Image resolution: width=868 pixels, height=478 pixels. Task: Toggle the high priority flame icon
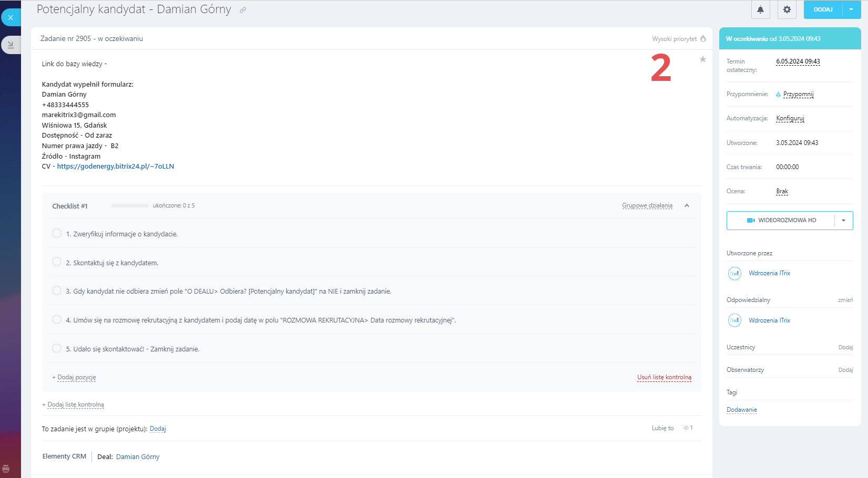[x=703, y=39]
